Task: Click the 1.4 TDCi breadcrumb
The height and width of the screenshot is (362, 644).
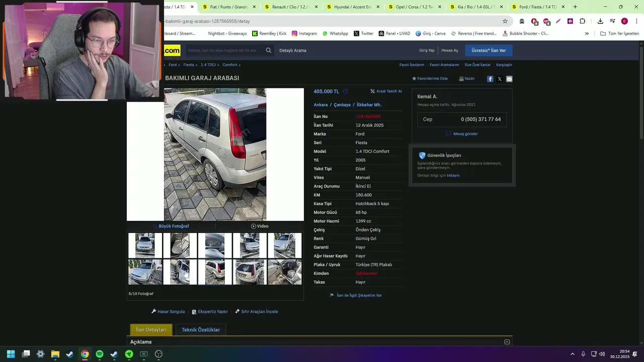Action: tap(208, 65)
